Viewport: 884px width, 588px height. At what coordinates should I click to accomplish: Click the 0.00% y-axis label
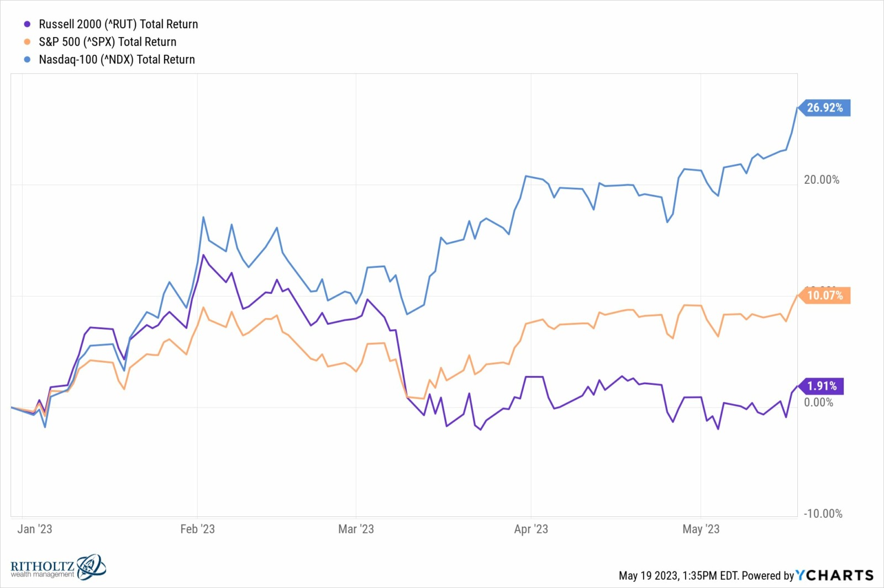point(819,402)
